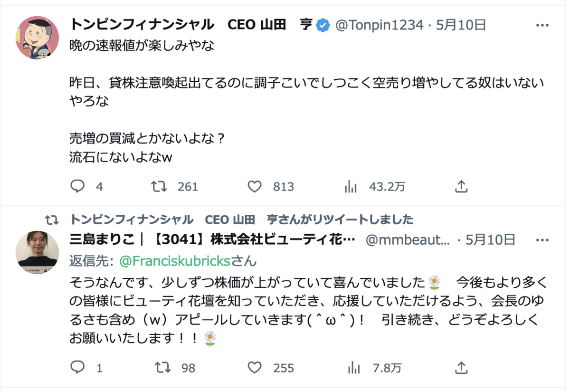View analytics showing 7.8万 views
Image resolution: width=570 pixels, height=392 pixels.
[x=354, y=367]
